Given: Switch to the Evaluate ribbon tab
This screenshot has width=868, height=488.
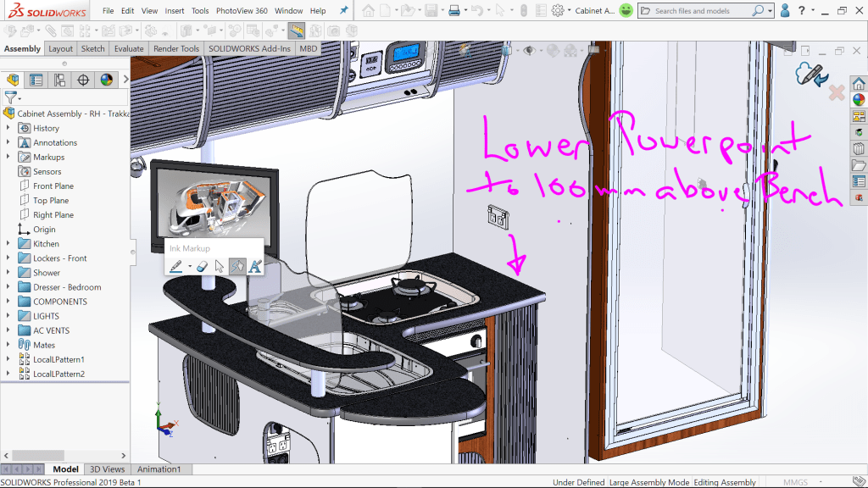Looking at the screenshot, I should click(129, 49).
